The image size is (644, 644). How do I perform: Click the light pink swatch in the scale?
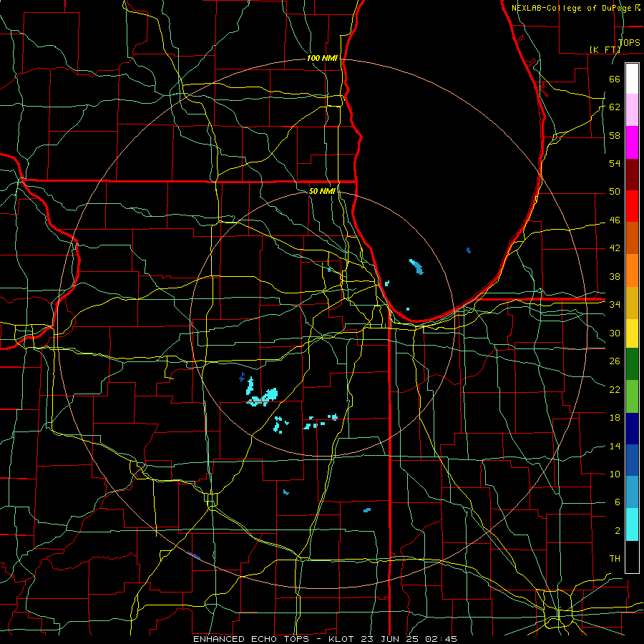tap(632, 110)
